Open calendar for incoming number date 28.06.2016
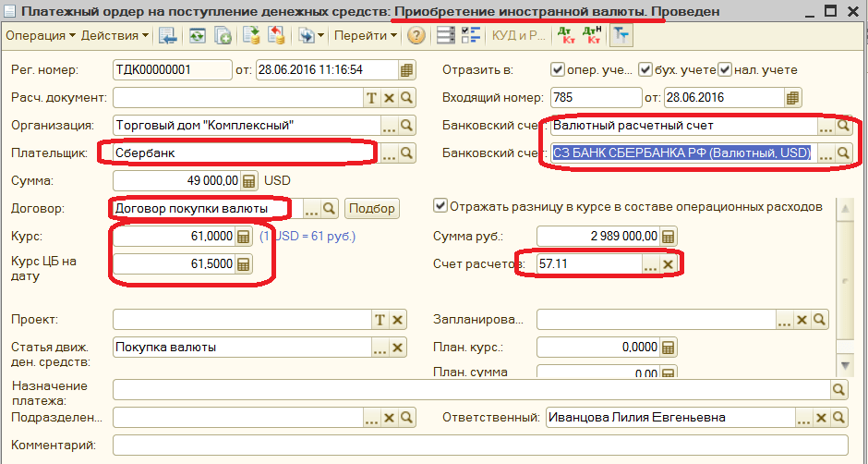This screenshot has width=868, height=464. (792, 98)
